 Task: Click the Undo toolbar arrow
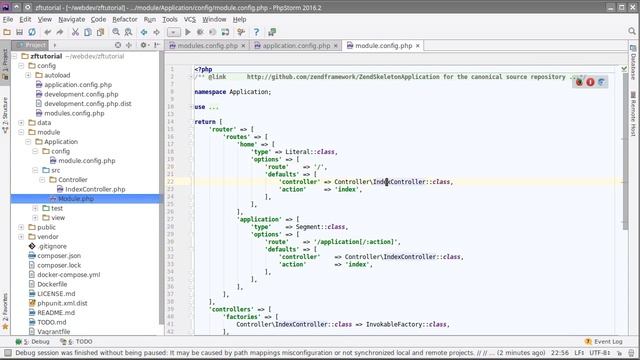48,32
